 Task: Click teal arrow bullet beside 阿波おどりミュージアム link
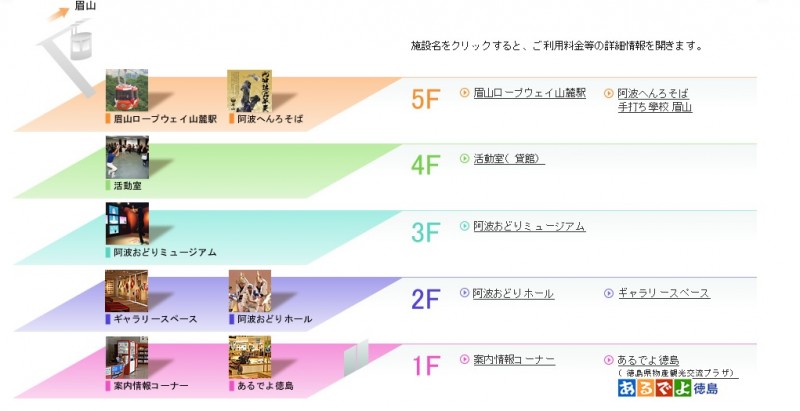[464, 226]
